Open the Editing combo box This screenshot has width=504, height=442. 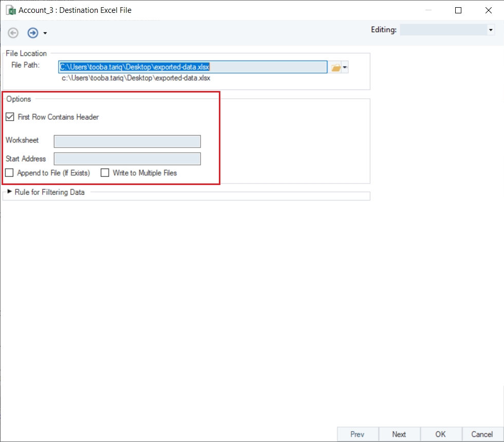click(x=447, y=30)
